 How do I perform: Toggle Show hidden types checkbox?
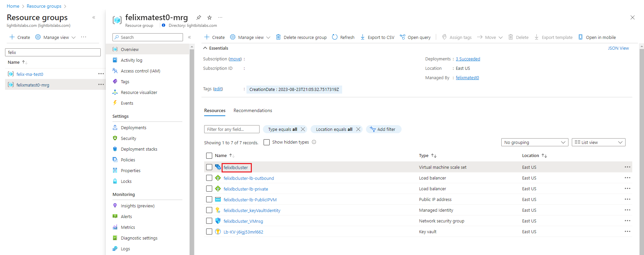click(x=267, y=142)
